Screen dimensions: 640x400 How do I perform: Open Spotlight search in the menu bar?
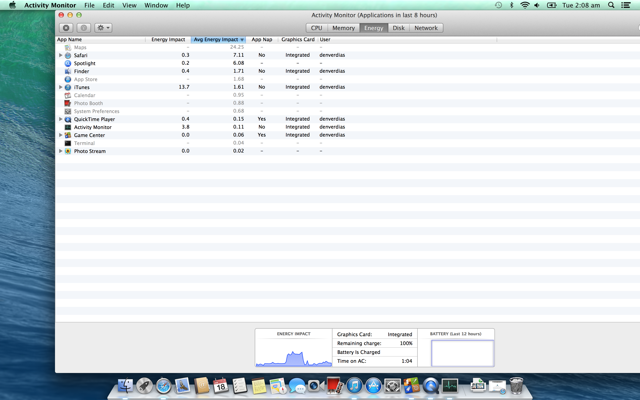611,5
